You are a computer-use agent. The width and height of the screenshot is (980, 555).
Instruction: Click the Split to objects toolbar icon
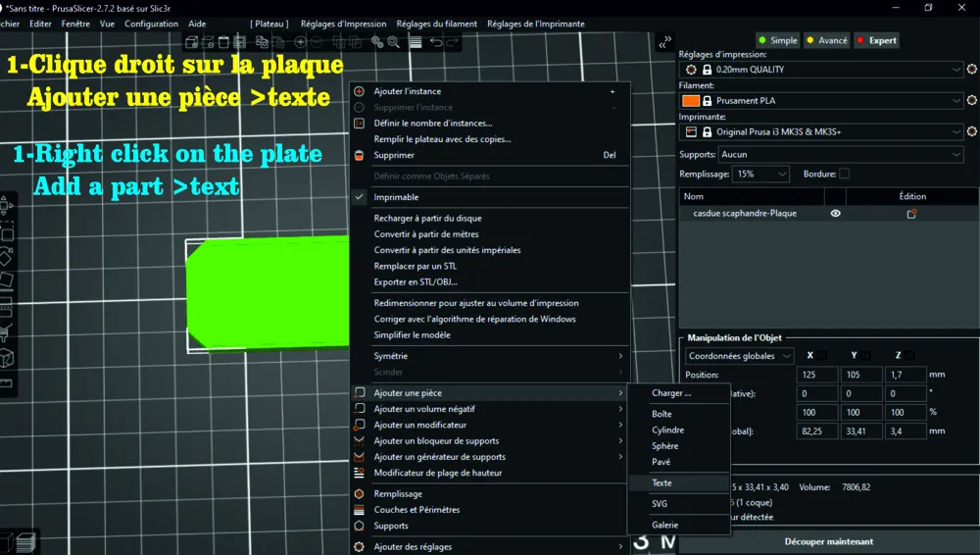(x=339, y=42)
